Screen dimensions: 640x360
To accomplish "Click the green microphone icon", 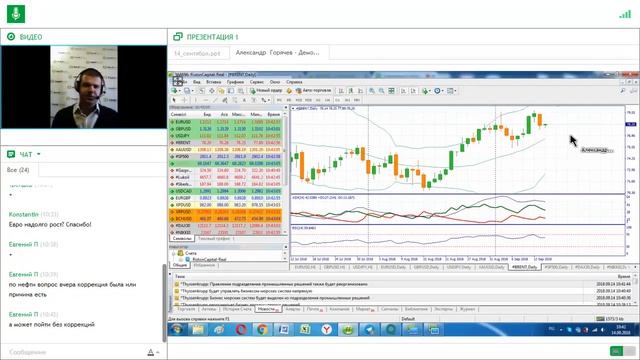I will point(16,14).
